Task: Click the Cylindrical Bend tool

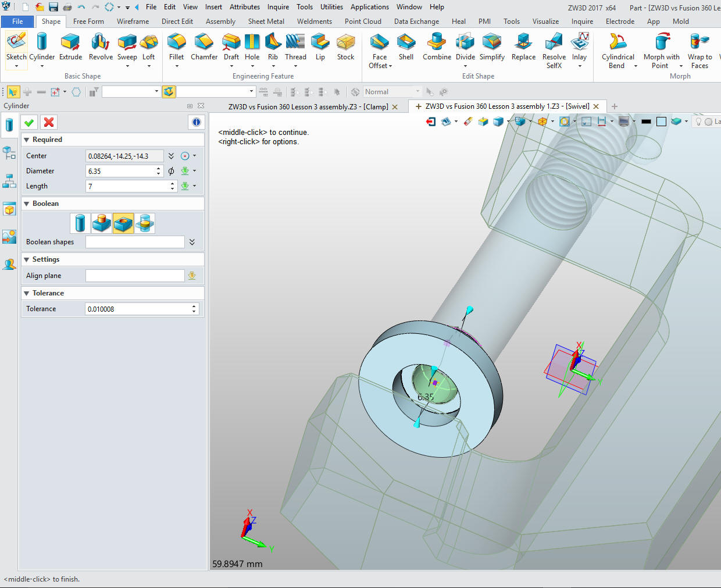Action: tap(618, 51)
